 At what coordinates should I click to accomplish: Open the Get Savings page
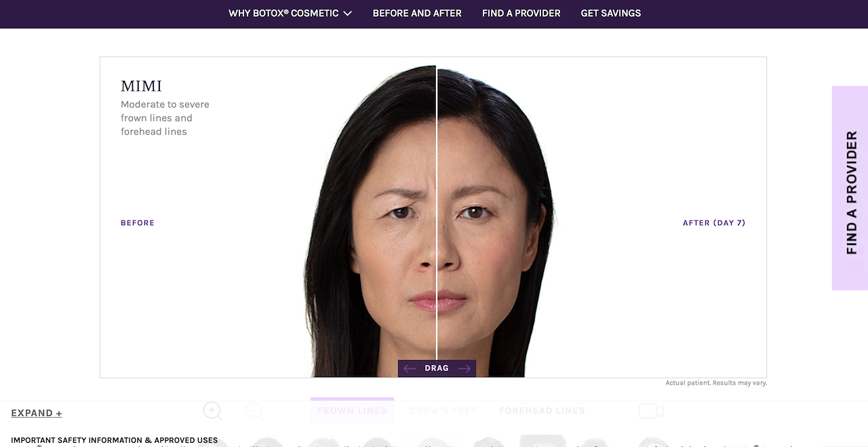click(611, 14)
